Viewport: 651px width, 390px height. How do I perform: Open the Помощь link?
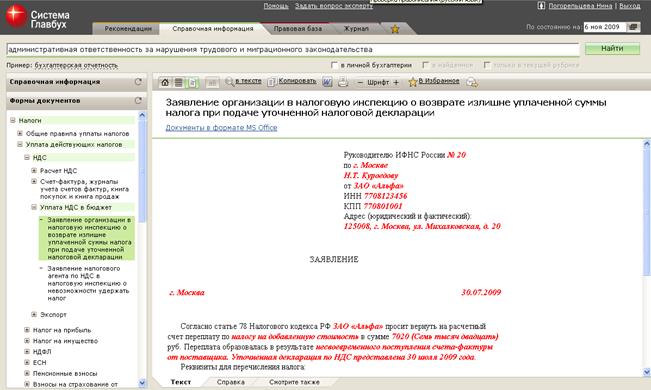[276, 6]
